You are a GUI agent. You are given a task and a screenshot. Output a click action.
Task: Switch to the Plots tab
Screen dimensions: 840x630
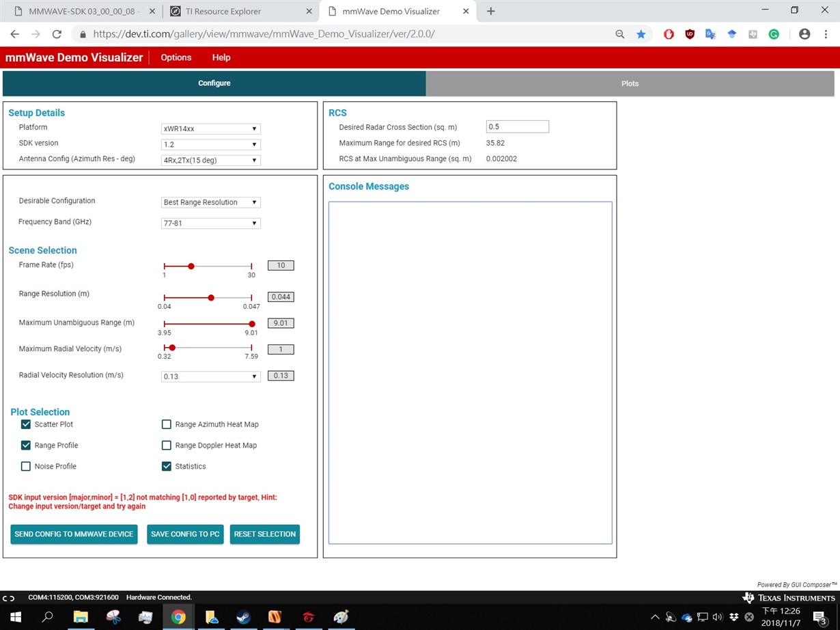[x=630, y=83]
